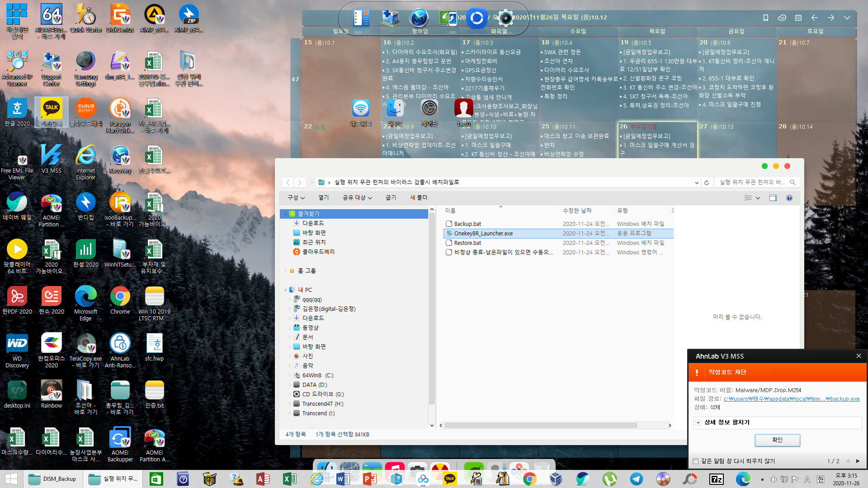Screen dimensions: 868x488
Task: Enable '같은 알림 창 다시 띄우지 않기' checkbox
Action: [696, 461]
